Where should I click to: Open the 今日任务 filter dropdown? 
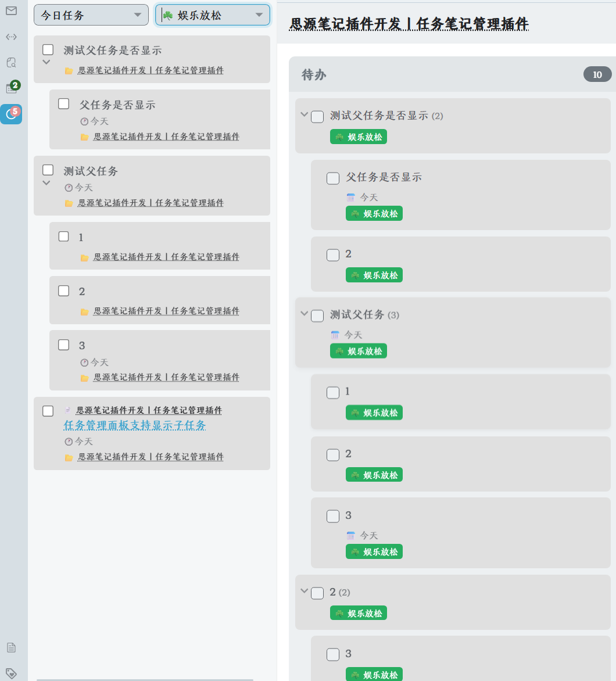coord(91,15)
